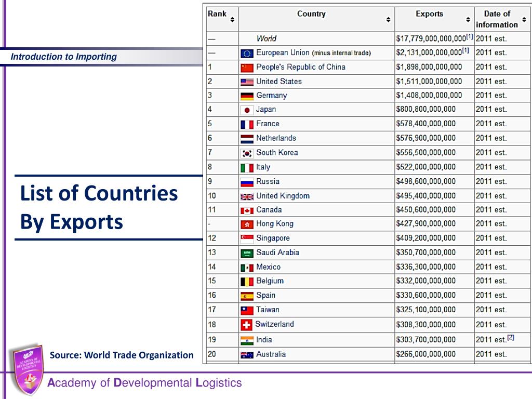Click the United Kingdom flag icon
Image resolution: width=532 pixels, height=399 pixels.
[x=247, y=197]
